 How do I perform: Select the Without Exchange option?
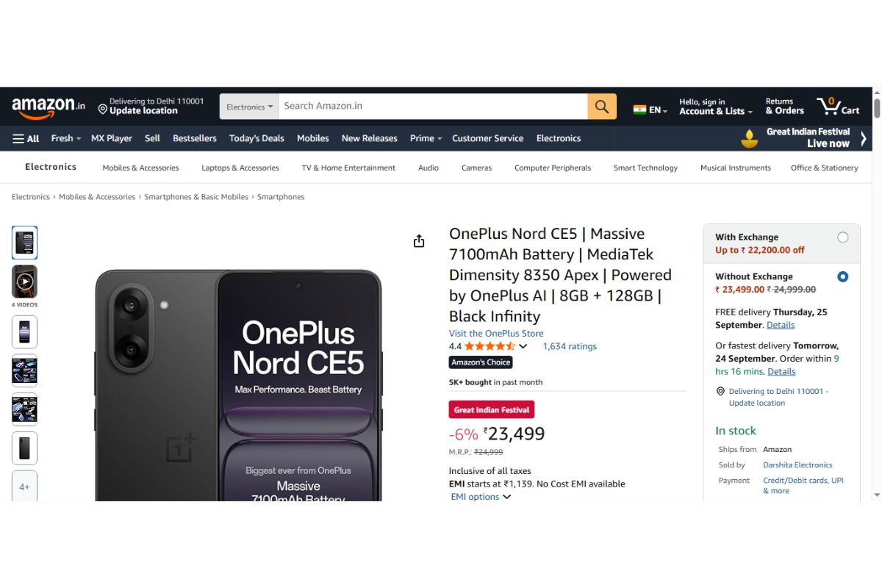click(843, 276)
